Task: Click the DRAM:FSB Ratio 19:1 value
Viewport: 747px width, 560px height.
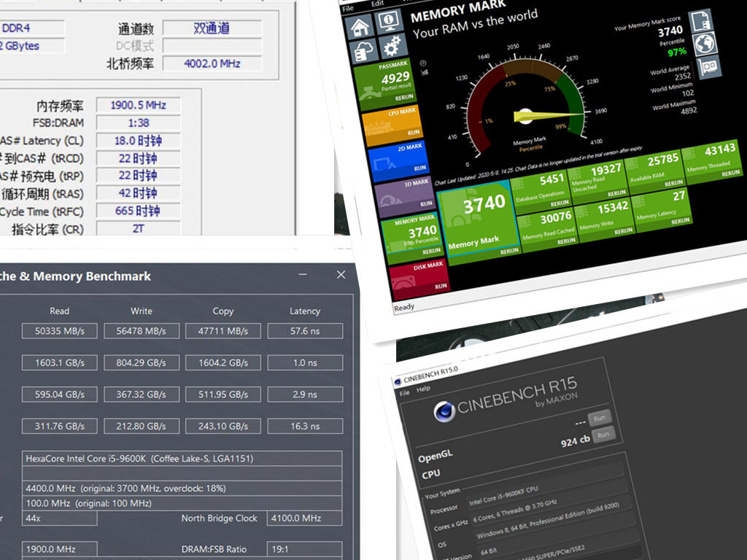Action: pos(305,549)
